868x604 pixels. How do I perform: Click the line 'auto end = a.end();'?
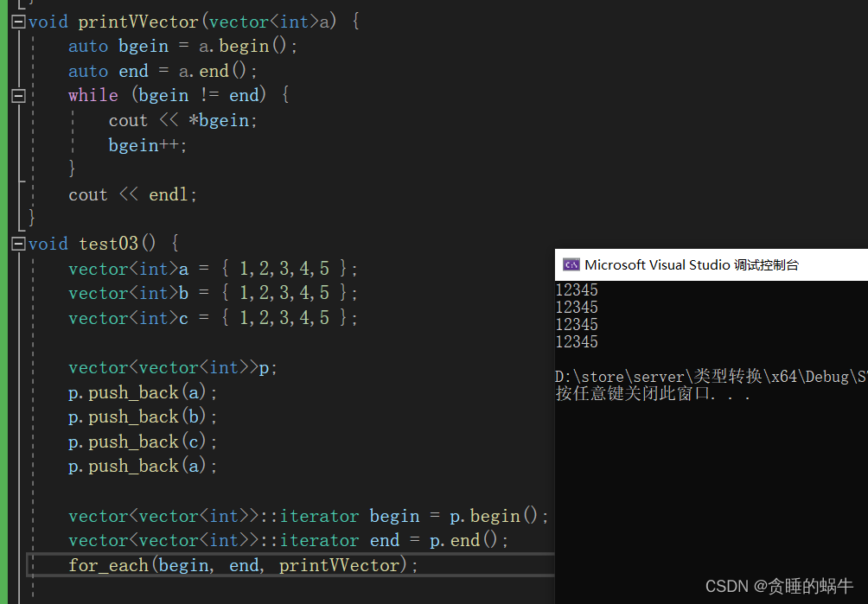(163, 72)
